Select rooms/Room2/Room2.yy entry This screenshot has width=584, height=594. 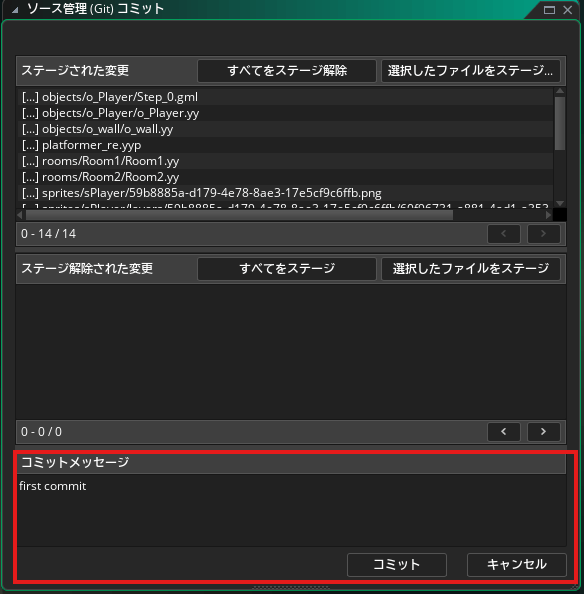(285, 177)
